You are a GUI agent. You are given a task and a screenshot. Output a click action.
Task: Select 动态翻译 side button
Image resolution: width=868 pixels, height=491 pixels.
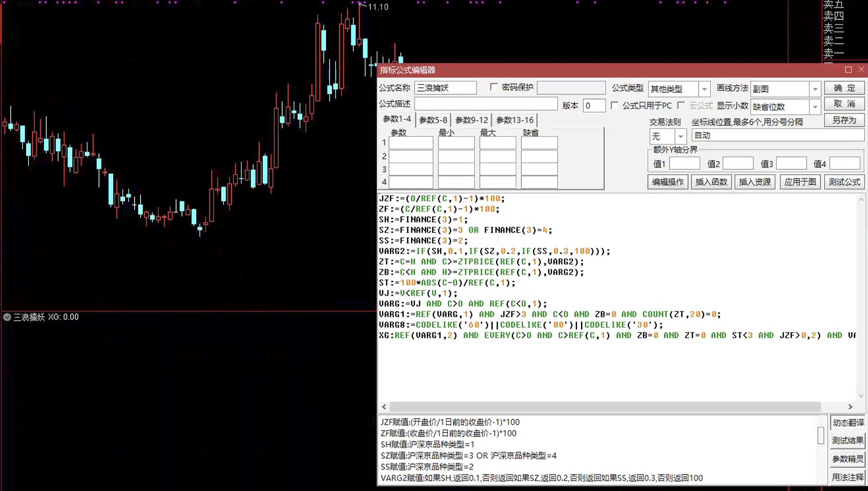847,423
